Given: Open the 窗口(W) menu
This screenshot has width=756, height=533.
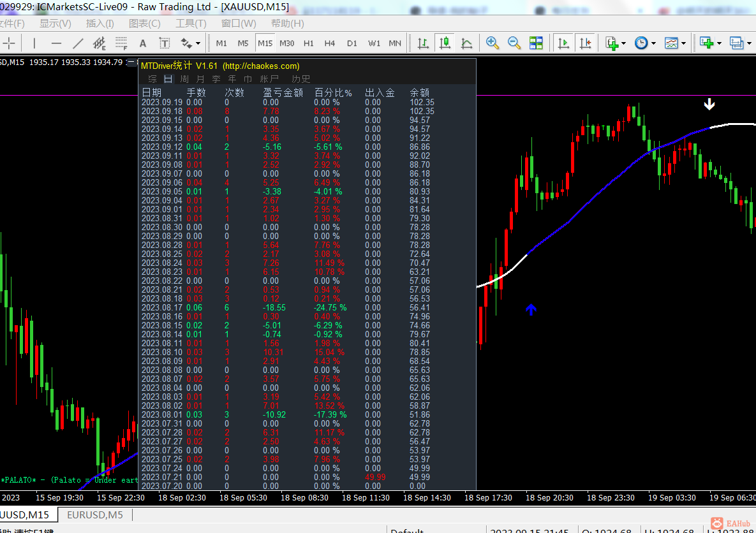Looking at the screenshot, I should pos(238,23).
